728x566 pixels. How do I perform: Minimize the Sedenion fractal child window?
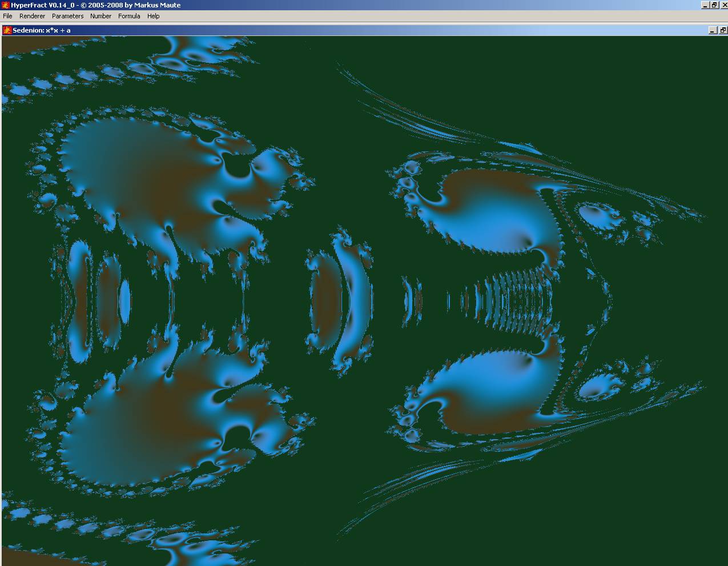pyautogui.click(x=713, y=30)
